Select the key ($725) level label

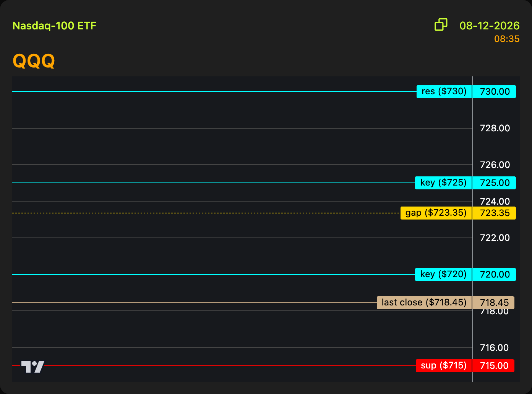coord(443,183)
